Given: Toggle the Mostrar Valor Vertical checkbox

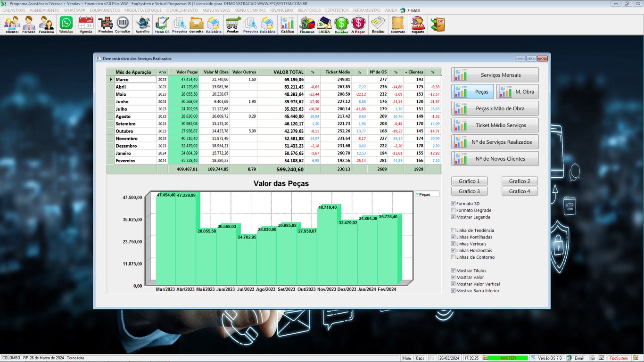Looking at the screenshot, I should 454,284.
